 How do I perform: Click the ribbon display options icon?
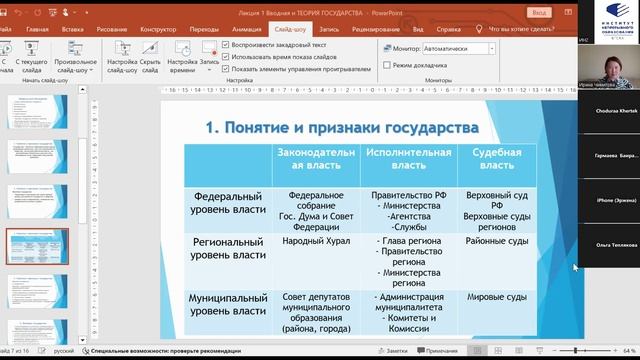coord(568,12)
